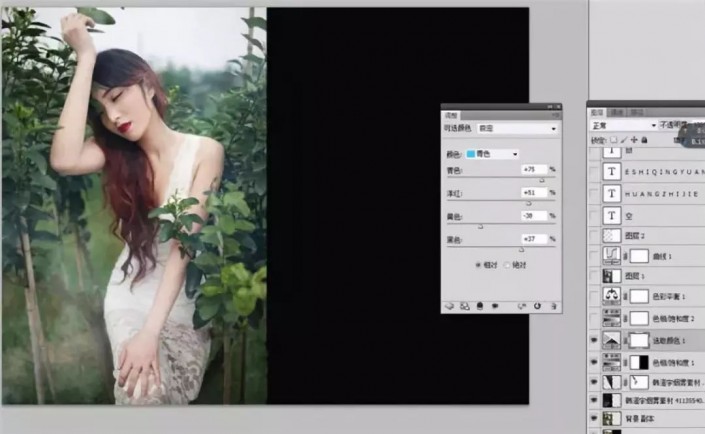
Task: Show the Hue/Saturation 2 layer
Action: point(595,318)
